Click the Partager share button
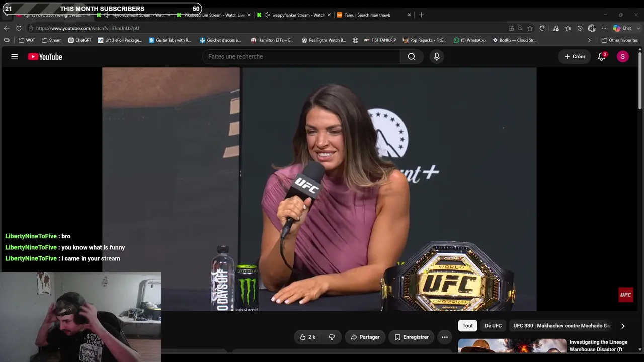This screenshot has height=362, width=644. (365, 337)
